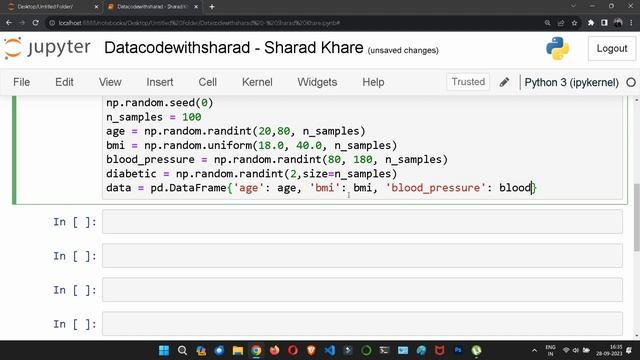Image resolution: width=640 pixels, height=360 pixels.
Task: Open terminal app from taskbar
Action: tap(384, 350)
